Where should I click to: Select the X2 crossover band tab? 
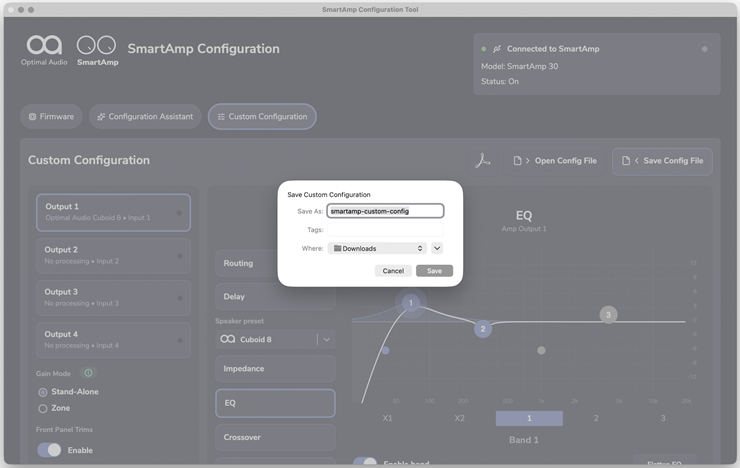tap(459, 418)
